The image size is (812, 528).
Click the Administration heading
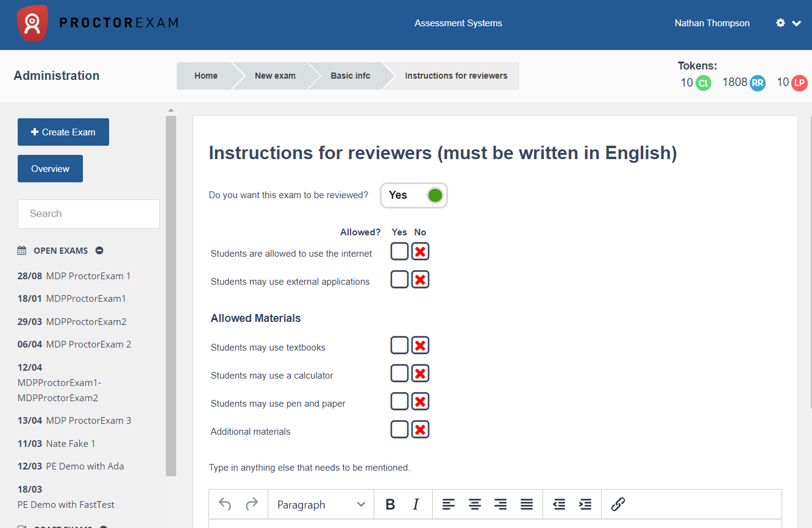(57, 76)
